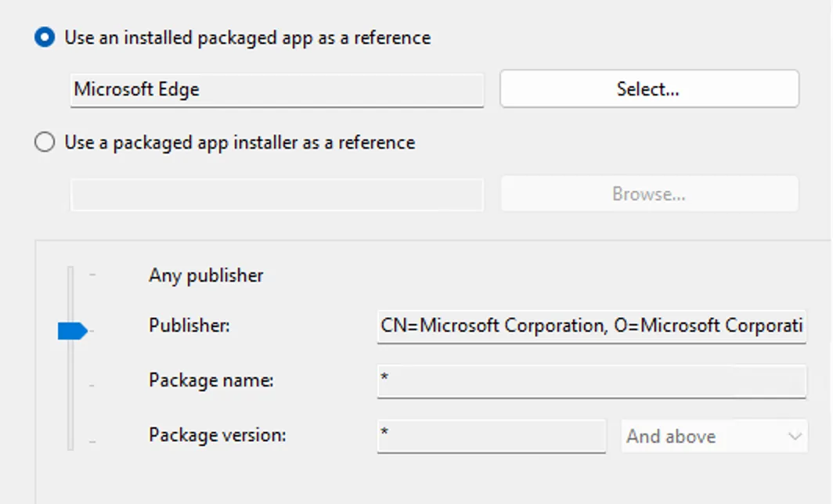Image resolution: width=833 pixels, height=504 pixels.
Task: Click the Package version field
Action: (492, 436)
